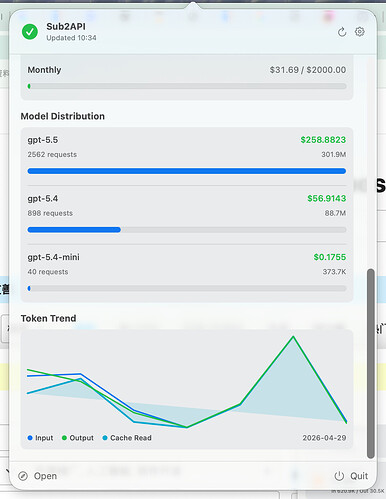
Task: Click the compass icon beside Open
Action: 23,476
